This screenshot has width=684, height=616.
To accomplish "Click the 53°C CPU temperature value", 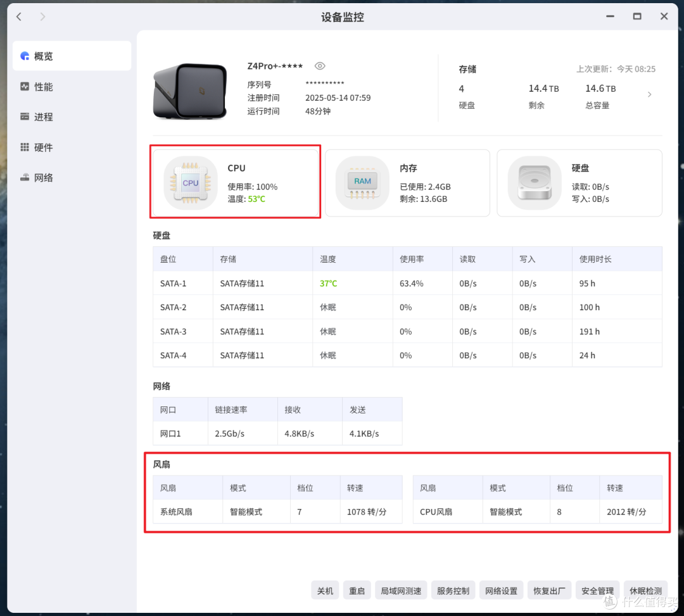I will point(256,199).
